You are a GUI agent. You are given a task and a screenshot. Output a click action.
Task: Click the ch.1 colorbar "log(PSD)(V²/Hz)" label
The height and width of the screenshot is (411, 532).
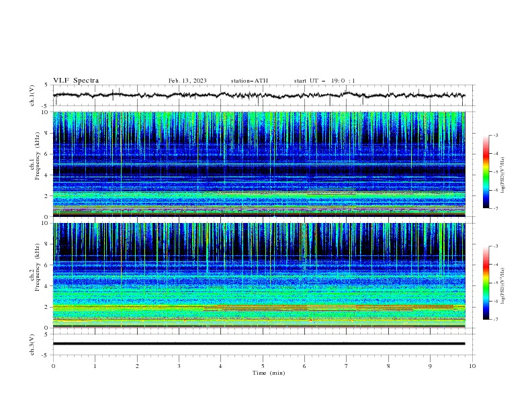pos(502,175)
